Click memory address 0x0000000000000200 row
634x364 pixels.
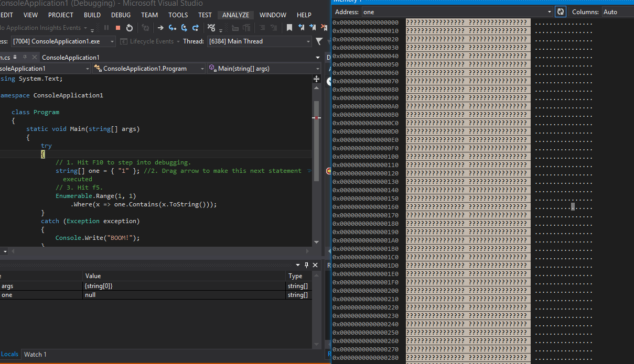(463, 291)
